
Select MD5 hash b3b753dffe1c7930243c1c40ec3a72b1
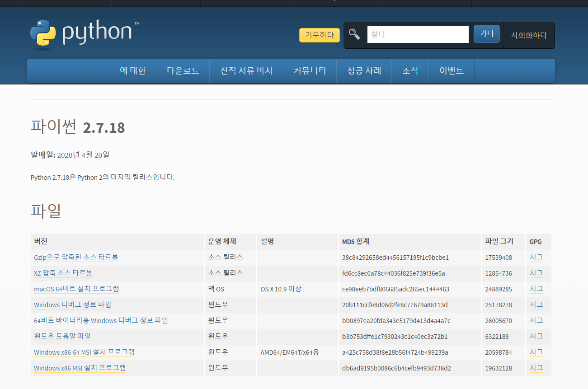pyautogui.click(x=395, y=337)
